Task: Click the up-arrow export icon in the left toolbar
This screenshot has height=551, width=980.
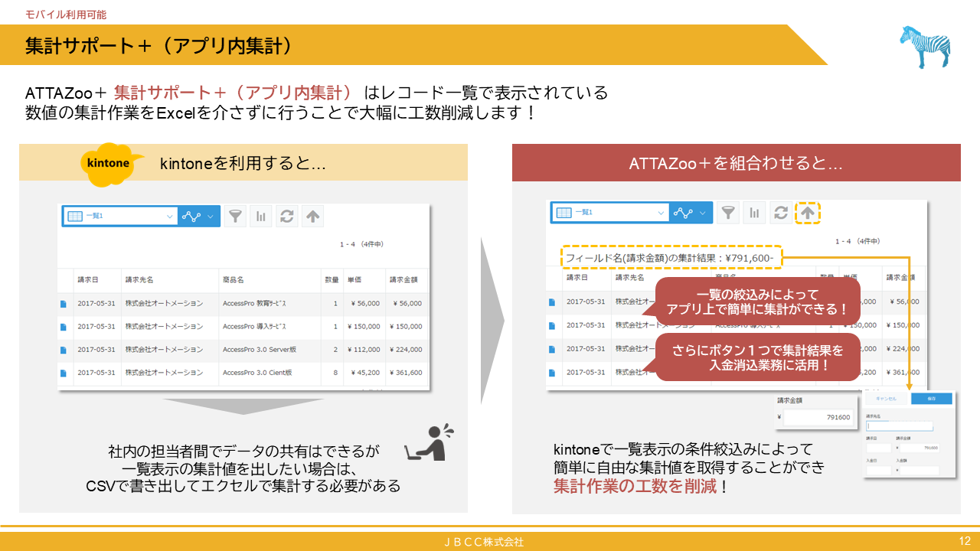Action: point(312,217)
